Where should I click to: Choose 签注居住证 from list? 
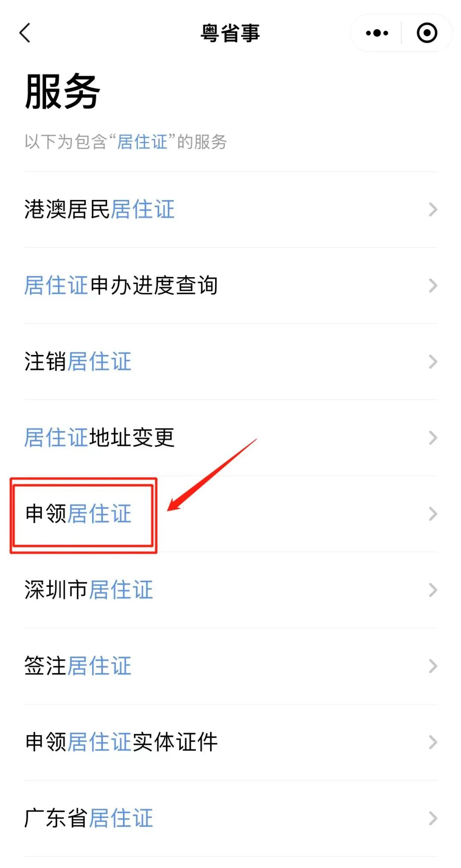click(x=230, y=666)
